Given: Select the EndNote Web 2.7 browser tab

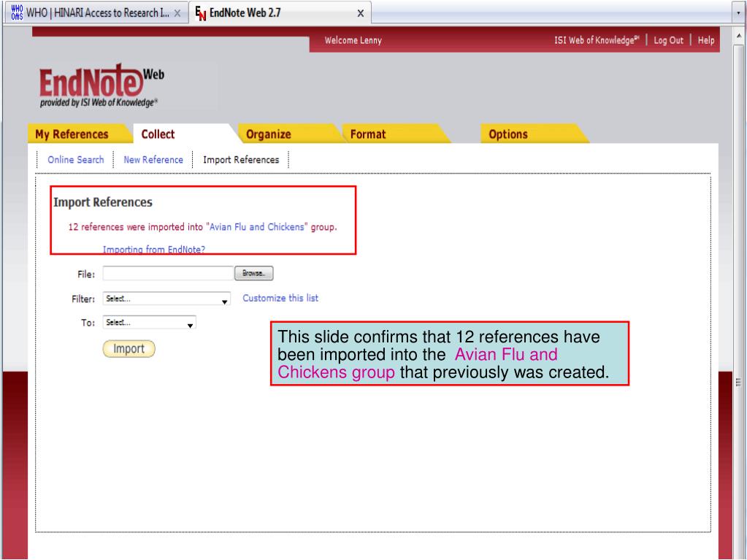Looking at the screenshot, I should [280, 13].
